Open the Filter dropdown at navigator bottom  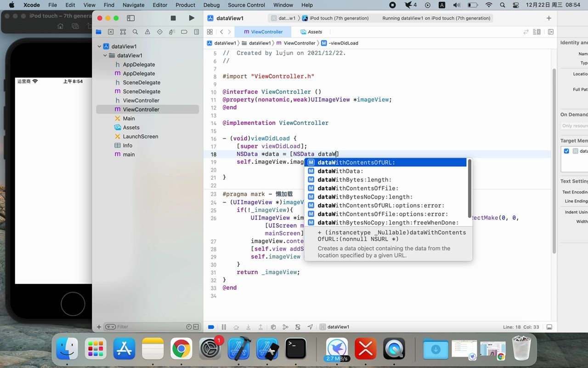(x=110, y=327)
